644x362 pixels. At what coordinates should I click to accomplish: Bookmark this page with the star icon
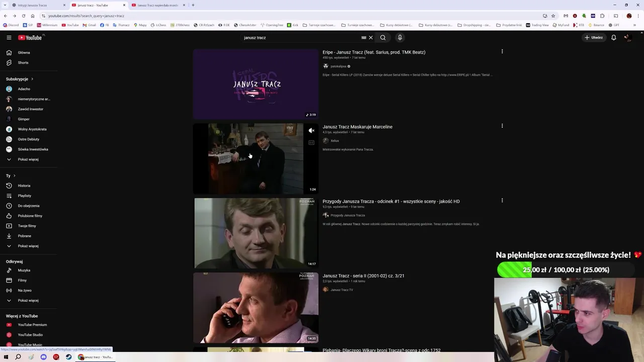tap(553, 16)
